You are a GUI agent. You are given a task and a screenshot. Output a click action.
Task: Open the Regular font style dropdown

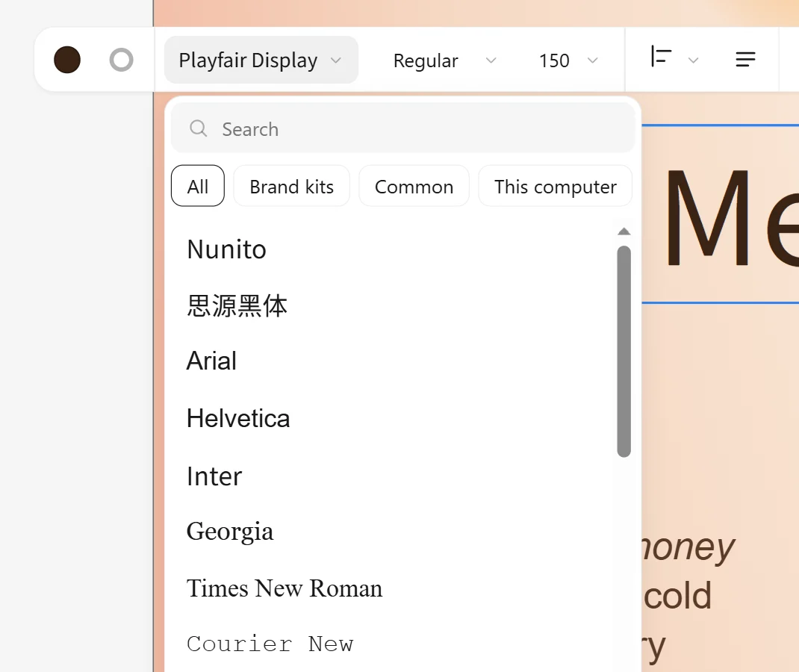coord(444,60)
